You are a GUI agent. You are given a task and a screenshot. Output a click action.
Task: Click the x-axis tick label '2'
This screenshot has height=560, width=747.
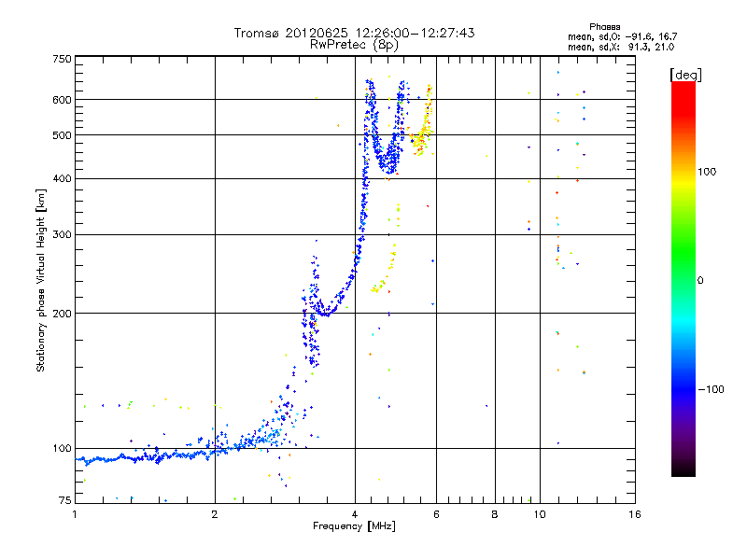tap(215, 514)
